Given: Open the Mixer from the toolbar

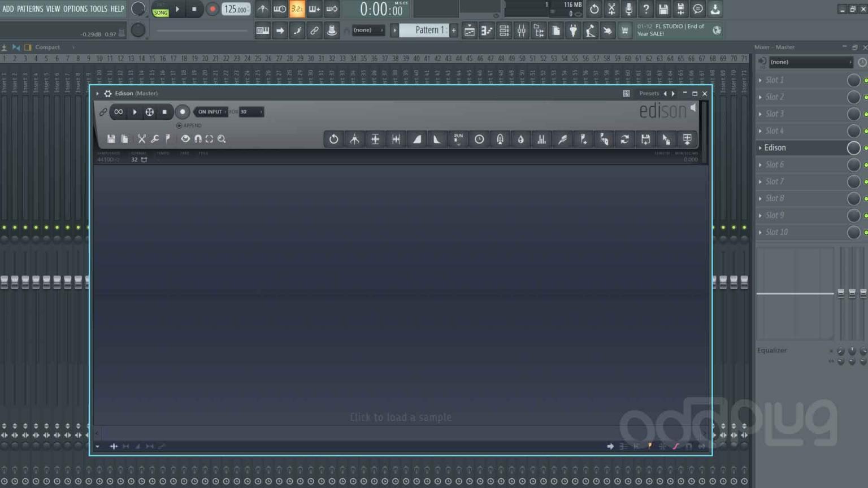Looking at the screenshot, I should click(x=521, y=30).
